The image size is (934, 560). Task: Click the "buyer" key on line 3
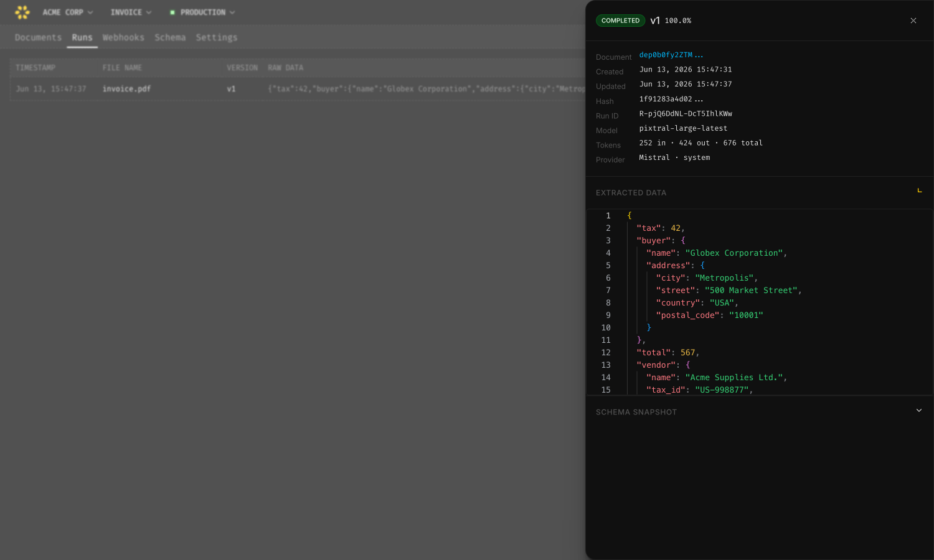[653, 241]
